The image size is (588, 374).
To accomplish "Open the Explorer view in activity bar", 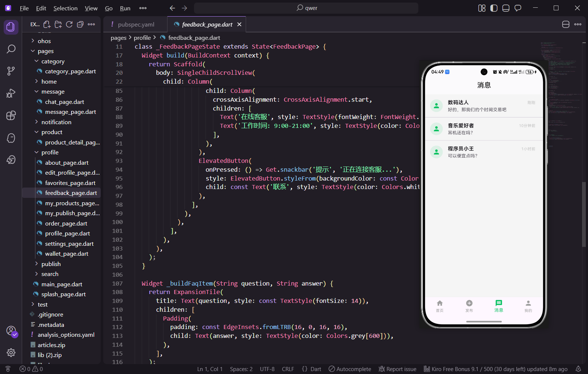I will coord(11,27).
